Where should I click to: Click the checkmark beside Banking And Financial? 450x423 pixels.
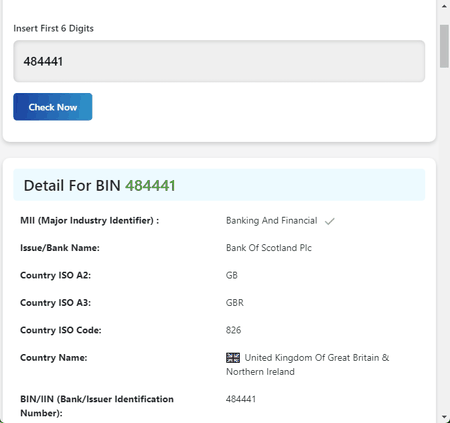(329, 221)
